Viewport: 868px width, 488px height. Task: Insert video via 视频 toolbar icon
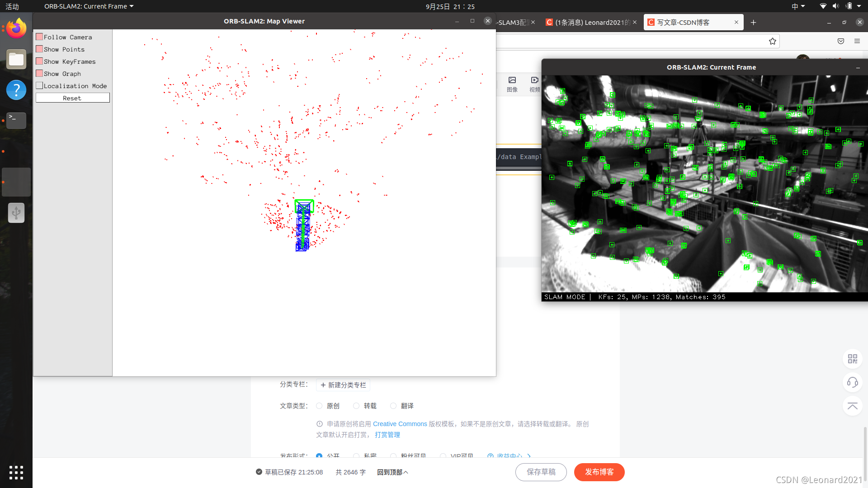534,84
